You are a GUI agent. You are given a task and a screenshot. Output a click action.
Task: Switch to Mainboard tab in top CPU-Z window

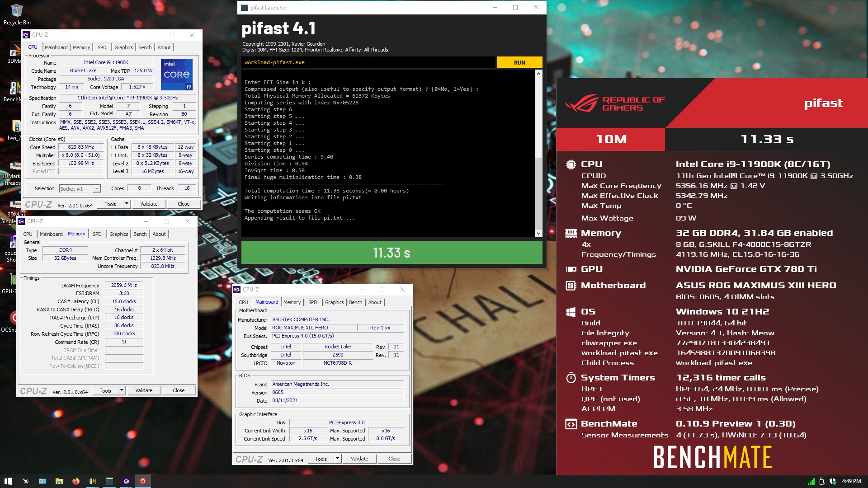(56, 47)
